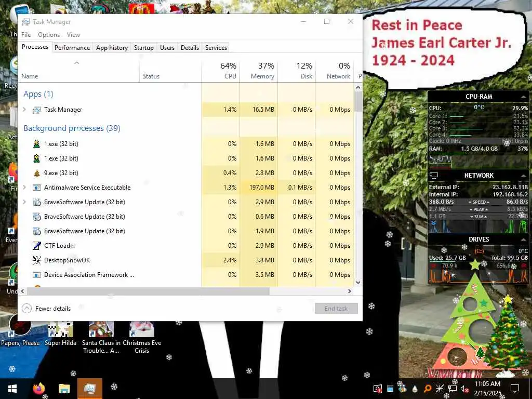Screen dimensions: 532x399
Task: Select the 'Apps (1)' group header
Action: click(38, 94)
